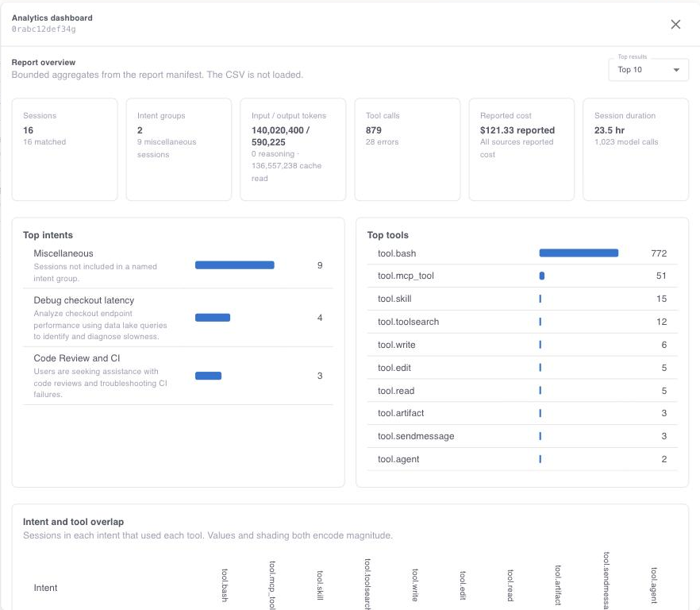Screen dimensions: 700x610
Task: Select the Miscellaneous intent row
Action: (178, 265)
